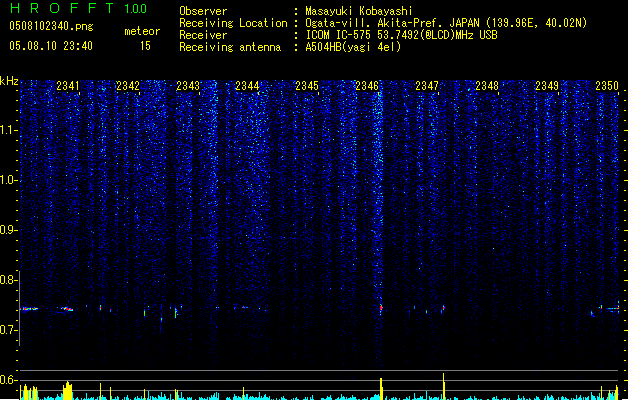Click the 1.0 kHz axis label

tap(8, 180)
